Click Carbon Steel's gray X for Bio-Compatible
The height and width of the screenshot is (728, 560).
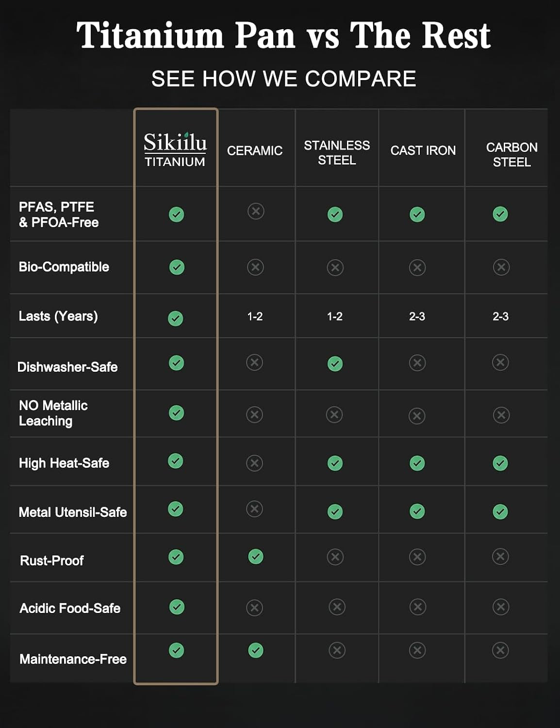[501, 267]
